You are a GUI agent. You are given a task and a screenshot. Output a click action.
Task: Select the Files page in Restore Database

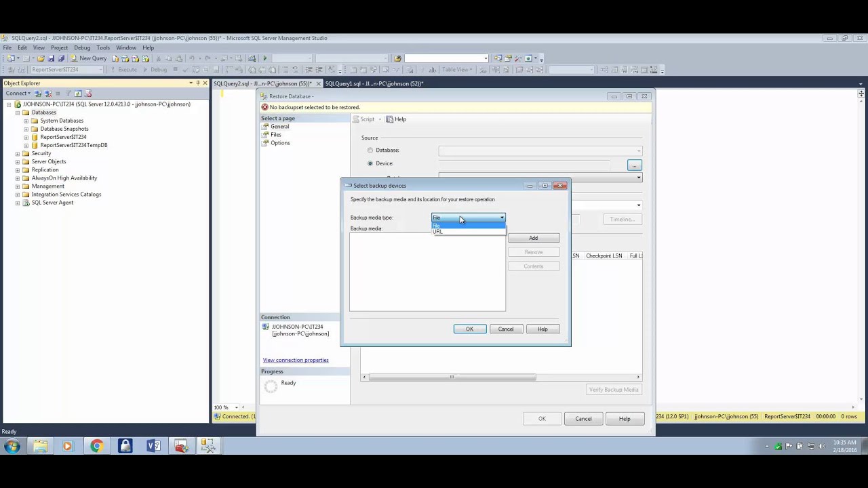click(276, 135)
